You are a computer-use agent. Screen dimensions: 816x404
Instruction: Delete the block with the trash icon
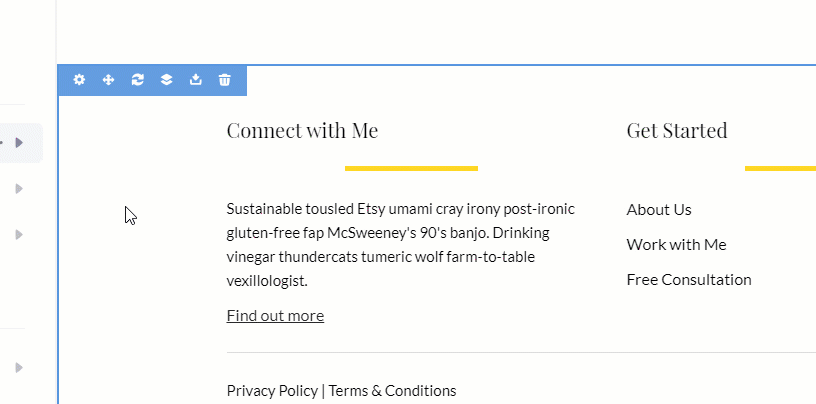224,80
